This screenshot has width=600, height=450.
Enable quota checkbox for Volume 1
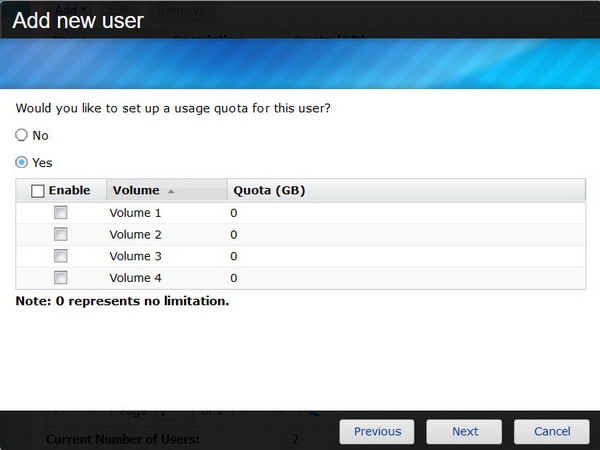coord(61,213)
